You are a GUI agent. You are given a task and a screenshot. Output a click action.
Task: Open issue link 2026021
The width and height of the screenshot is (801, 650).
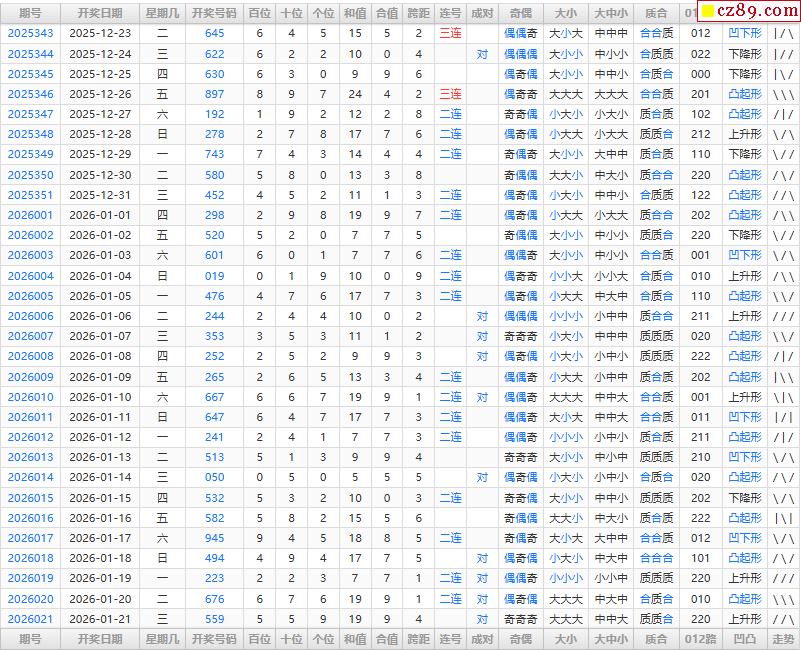pyautogui.click(x=30, y=619)
